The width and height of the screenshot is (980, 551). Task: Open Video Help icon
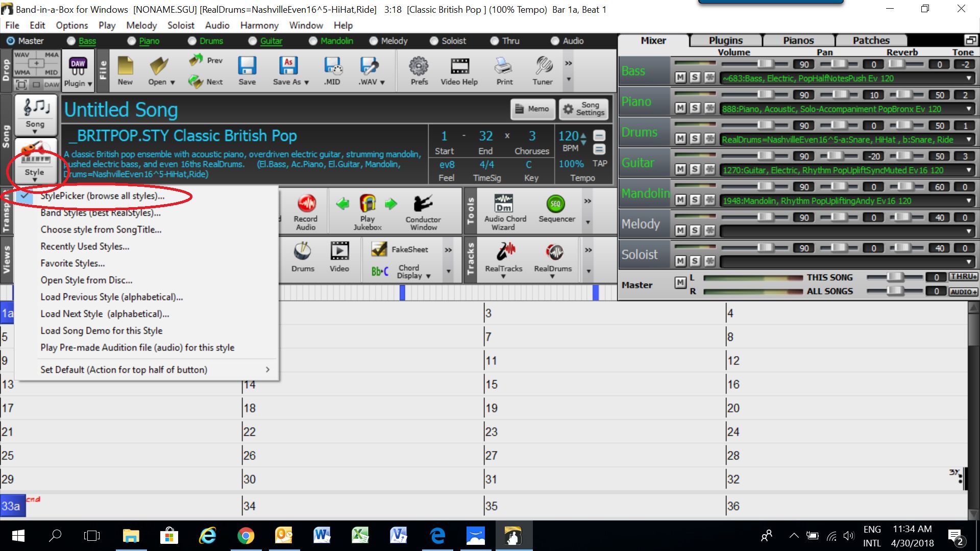coord(459,70)
